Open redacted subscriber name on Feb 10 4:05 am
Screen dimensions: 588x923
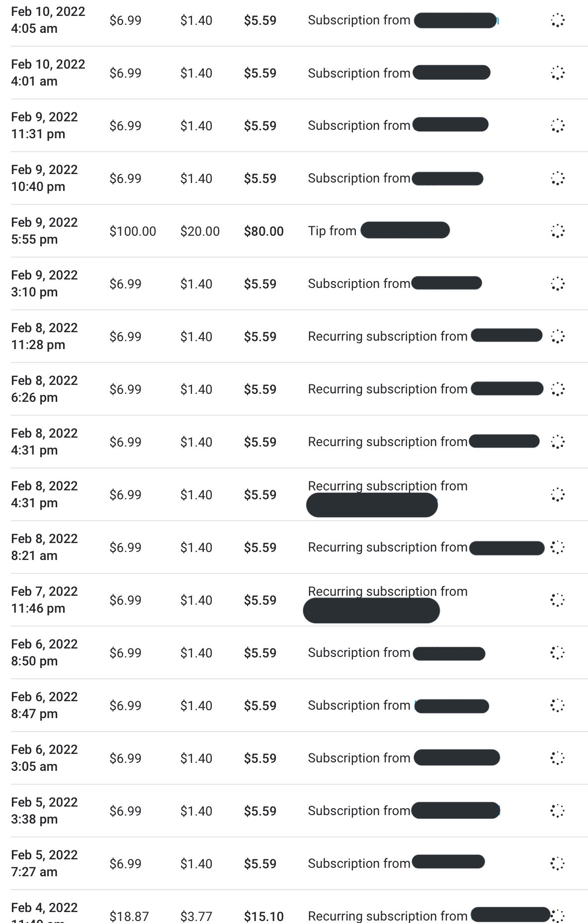coord(455,20)
